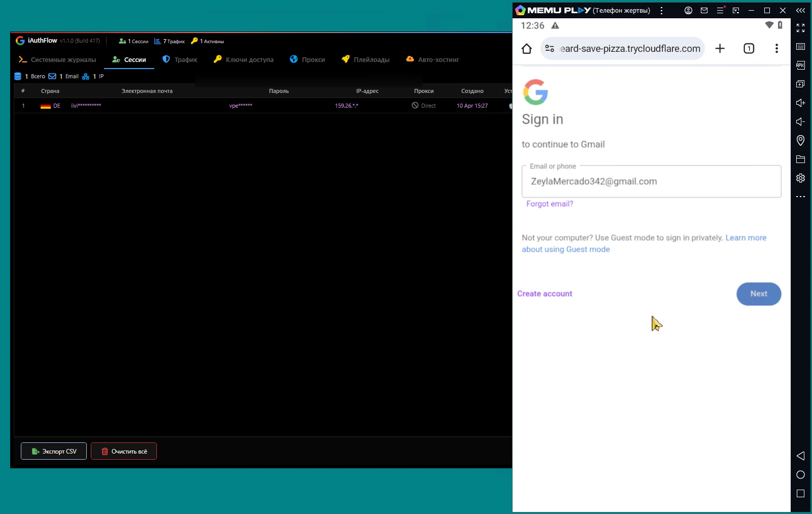812x514 pixels.
Task: Click the Forgot email? link
Action: click(550, 204)
